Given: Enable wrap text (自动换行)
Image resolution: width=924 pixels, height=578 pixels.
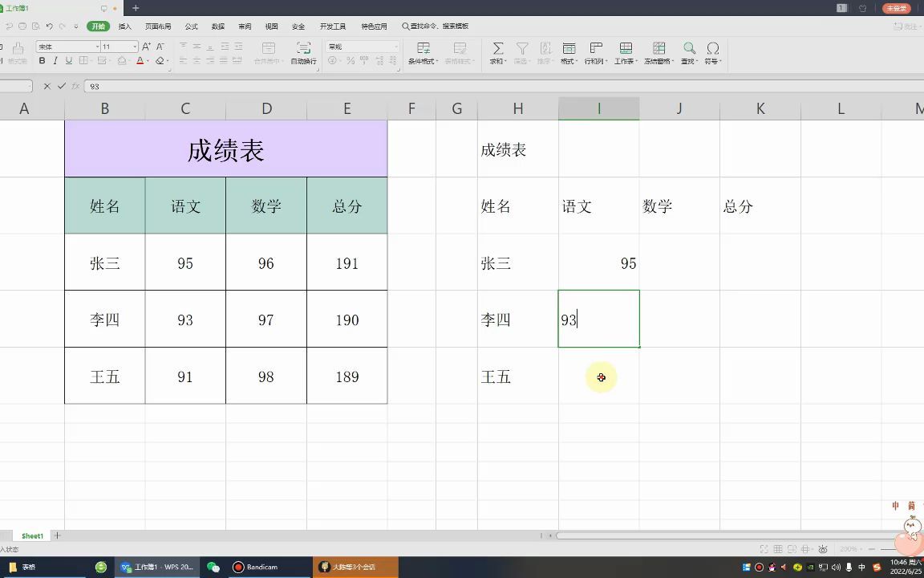Looking at the screenshot, I should 304,53.
